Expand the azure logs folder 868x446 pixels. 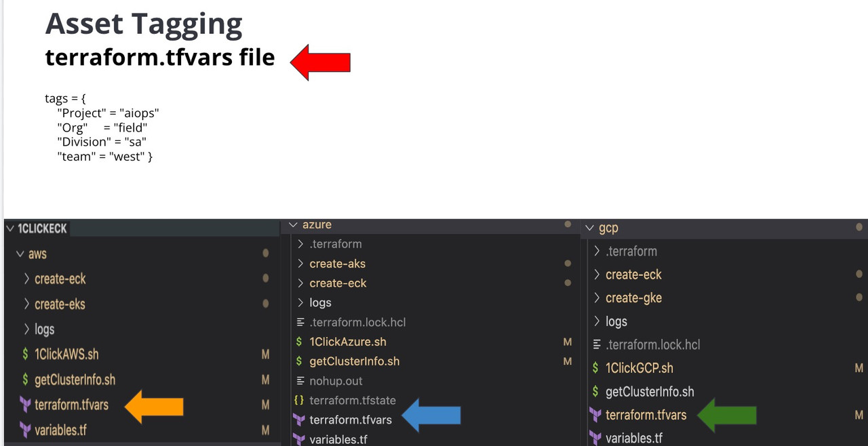coord(300,302)
